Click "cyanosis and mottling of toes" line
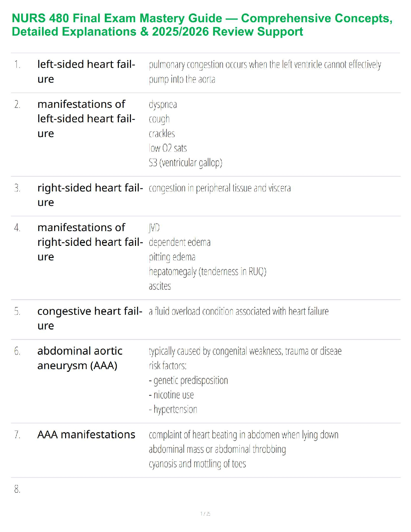 197,464
